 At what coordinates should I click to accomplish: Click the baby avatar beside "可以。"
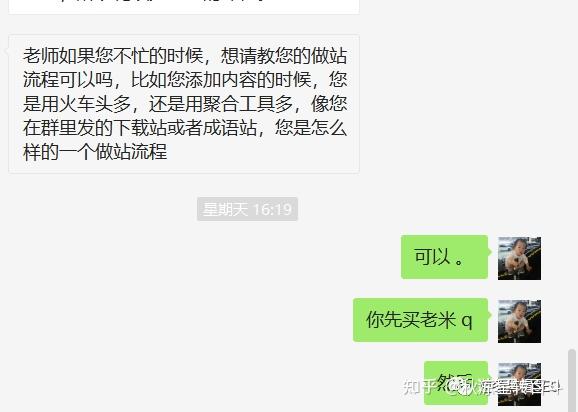coord(519,259)
